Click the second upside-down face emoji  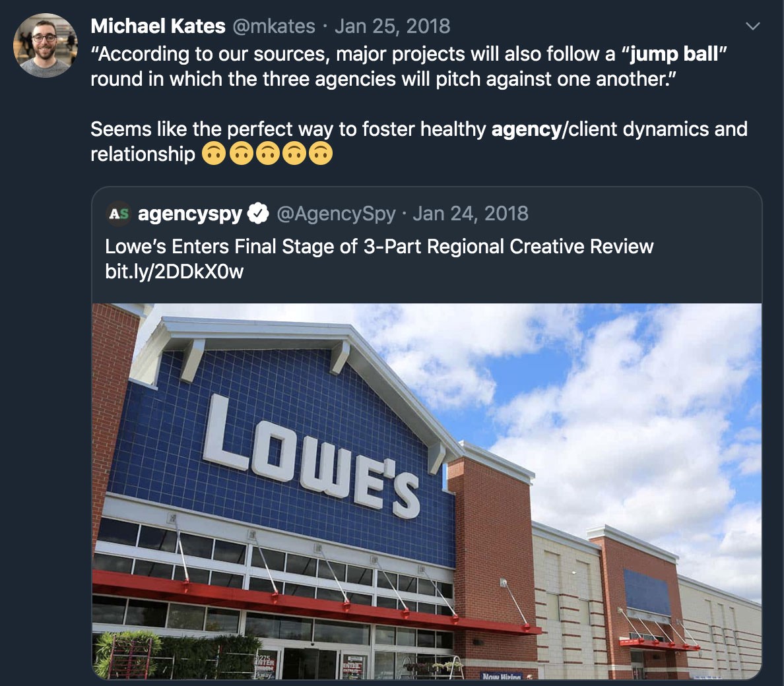pyautogui.click(x=241, y=154)
